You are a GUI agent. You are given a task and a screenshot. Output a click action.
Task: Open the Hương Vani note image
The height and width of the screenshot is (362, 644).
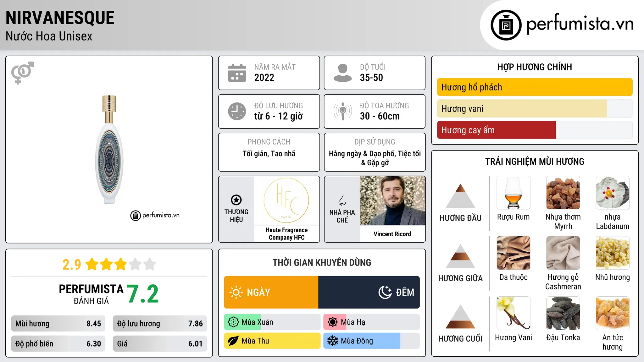[x=514, y=313]
